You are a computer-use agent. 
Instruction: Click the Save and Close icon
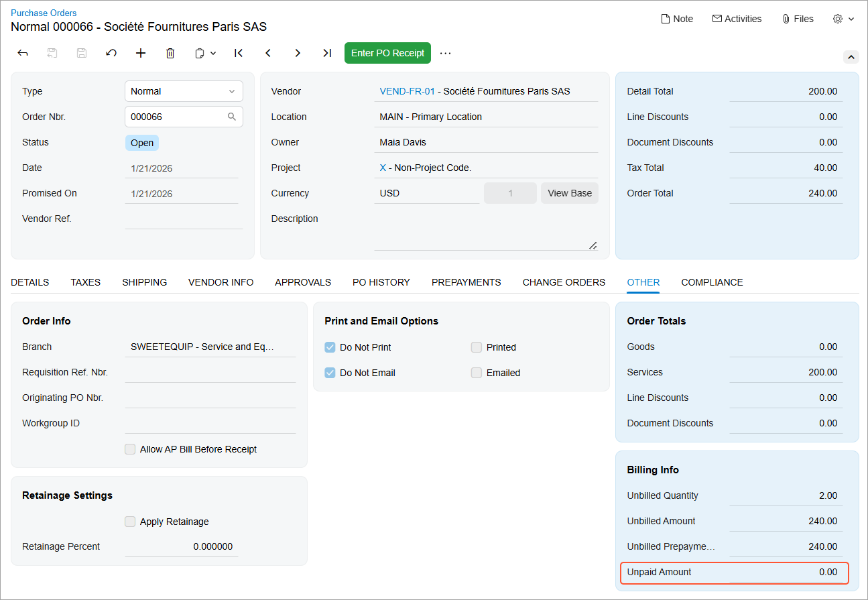click(52, 53)
